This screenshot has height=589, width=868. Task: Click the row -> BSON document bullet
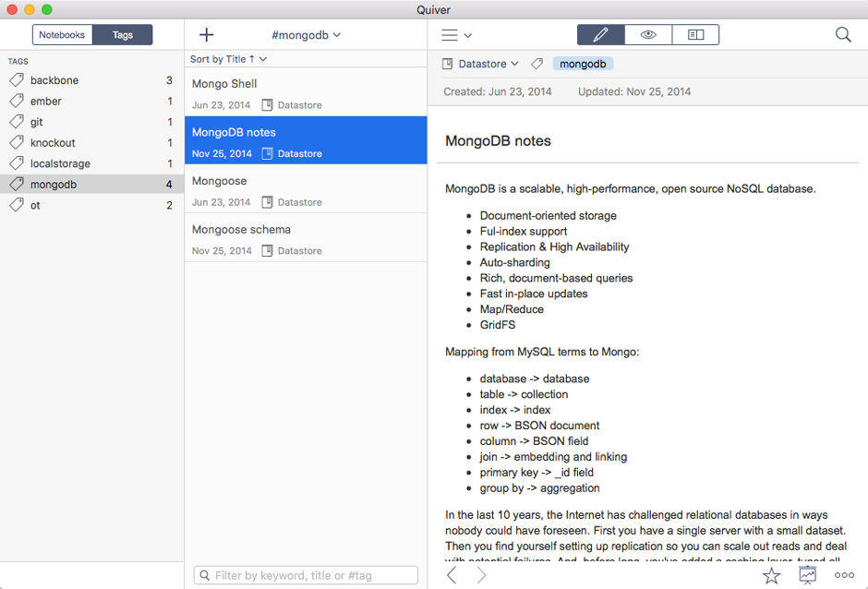tap(540, 426)
